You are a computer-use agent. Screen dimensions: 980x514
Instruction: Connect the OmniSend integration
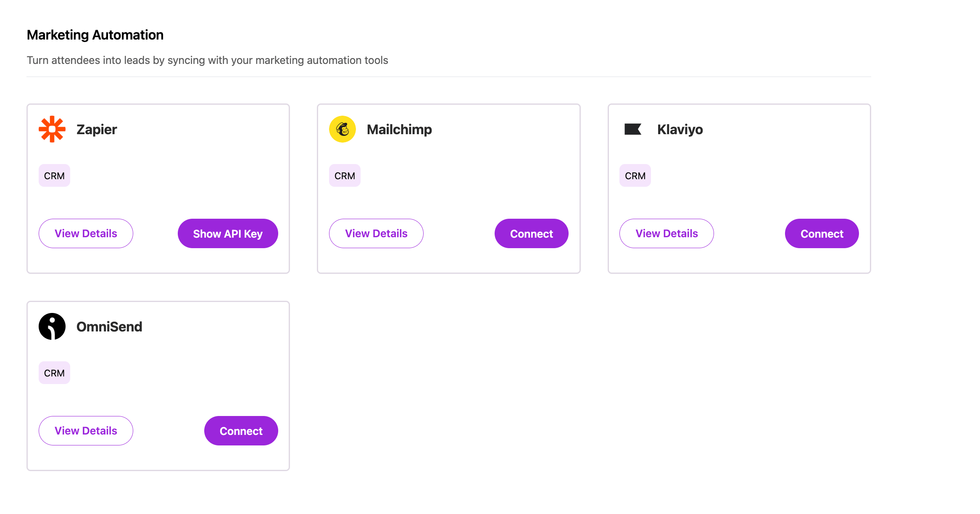[241, 431]
